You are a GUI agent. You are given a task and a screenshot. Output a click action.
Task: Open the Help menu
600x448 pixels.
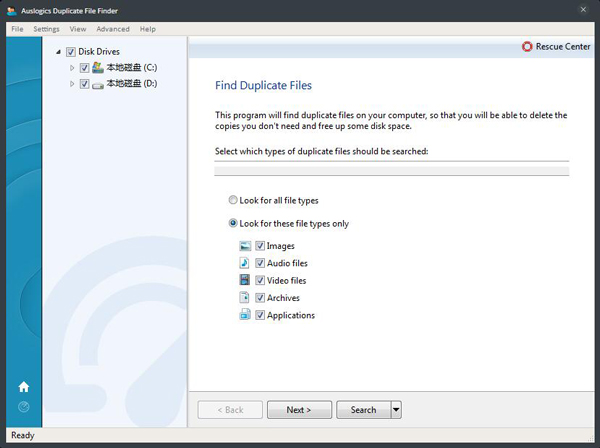[148, 29]
